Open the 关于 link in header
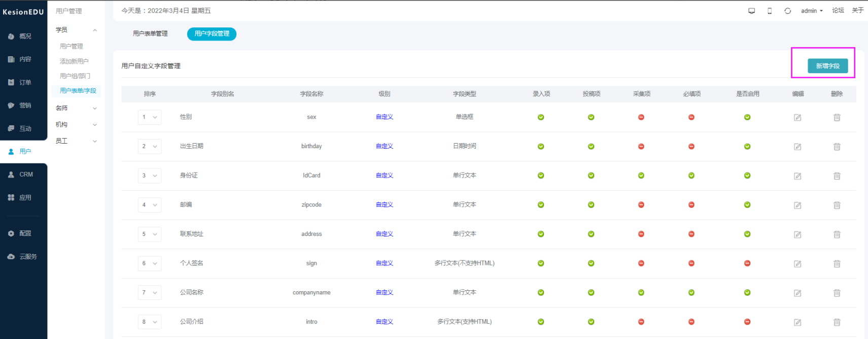 pos(857,11)
